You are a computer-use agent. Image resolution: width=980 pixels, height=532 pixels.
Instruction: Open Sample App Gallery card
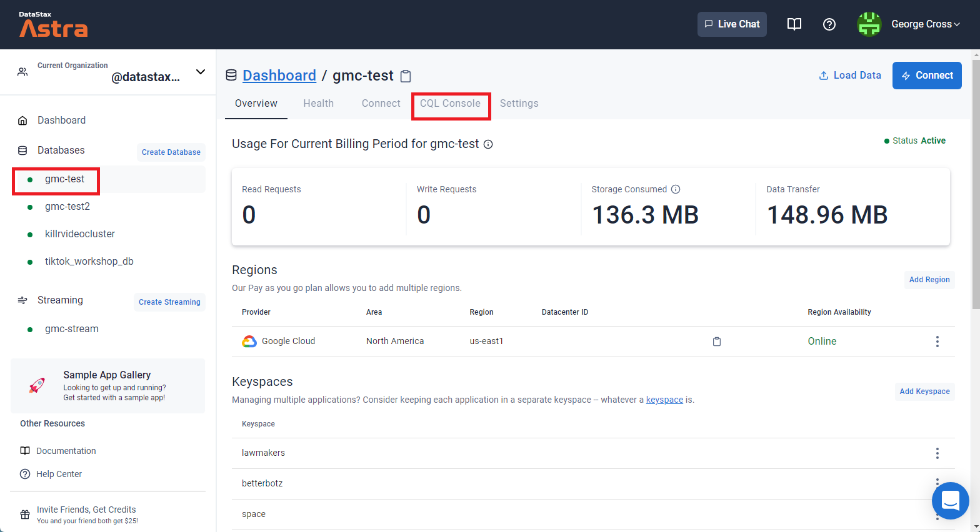[107, 386]
